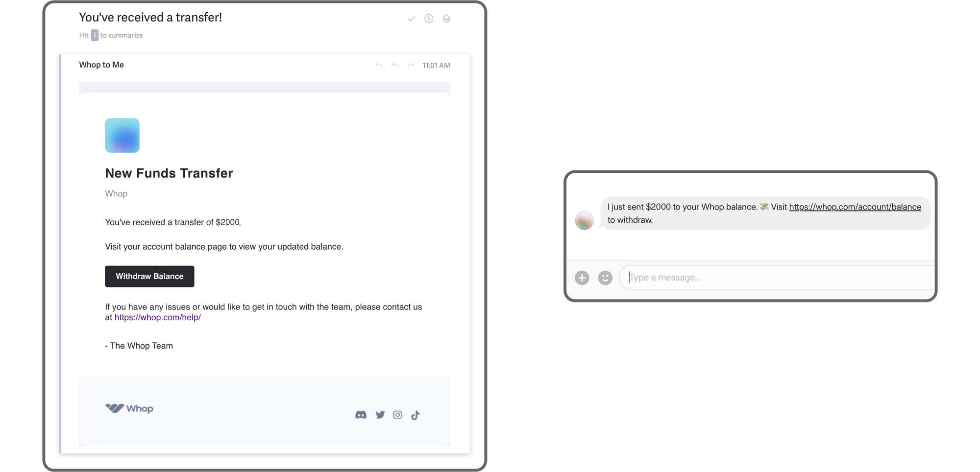Open the whop.com/account/balance link in chat
The width and height of the screenshot is (980, 472).
pyautogui.click(x=855, y=207)
